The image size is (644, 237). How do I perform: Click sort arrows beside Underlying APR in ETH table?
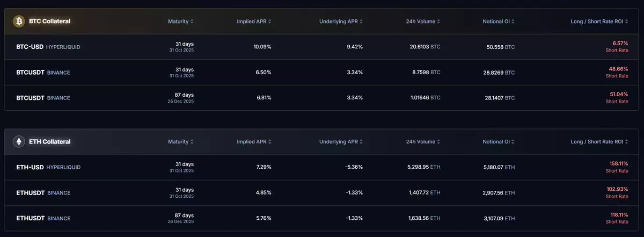pos(362,142)
